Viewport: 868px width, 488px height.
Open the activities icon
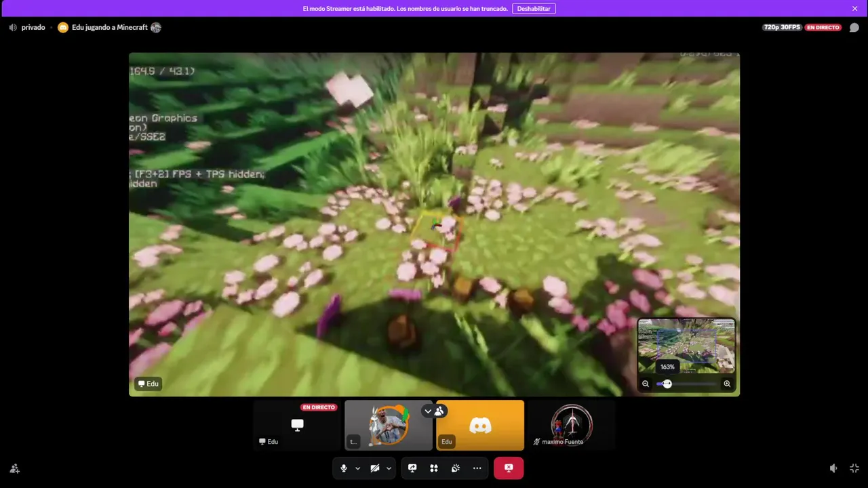point(434,468)
